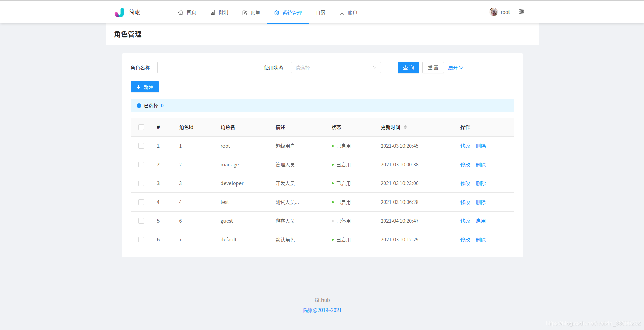644x330 pixels.
Task: Click 修改 for the test role
Action: [x=465, y=202]
